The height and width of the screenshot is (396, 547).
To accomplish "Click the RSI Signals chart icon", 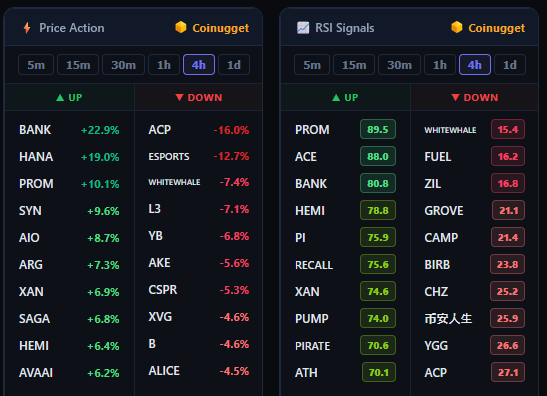I will point(303,28).
